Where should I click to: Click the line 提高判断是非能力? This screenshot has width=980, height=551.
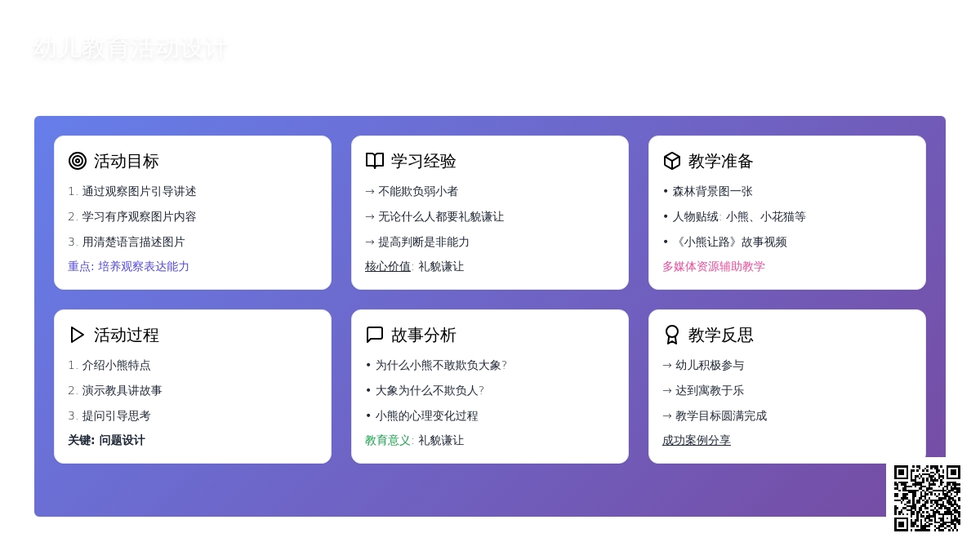pyautogui.click(x=417, y=242)
